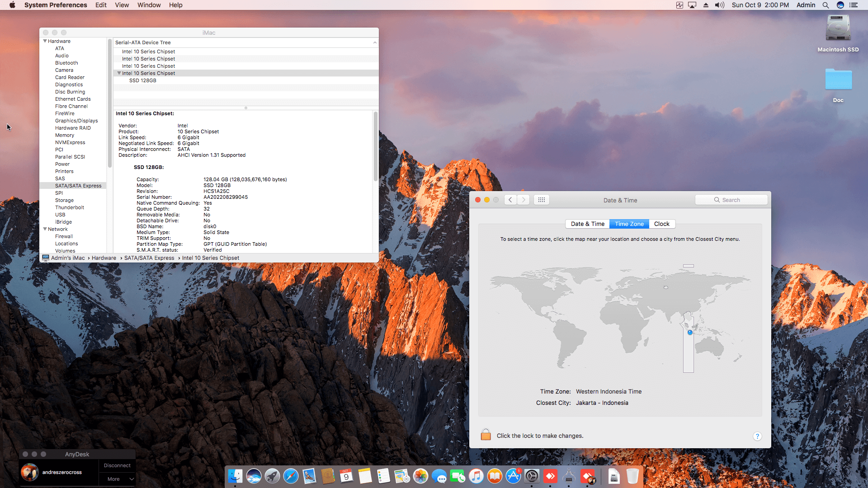868x488 pixels.
Task: Show all preferences grid button
Action: click(x=542, y=200)
